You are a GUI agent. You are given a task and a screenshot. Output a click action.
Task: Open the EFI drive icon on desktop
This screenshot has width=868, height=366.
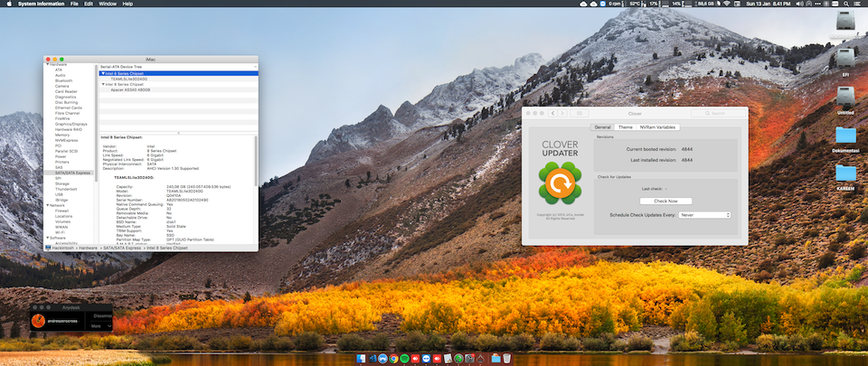click(845, 57)
